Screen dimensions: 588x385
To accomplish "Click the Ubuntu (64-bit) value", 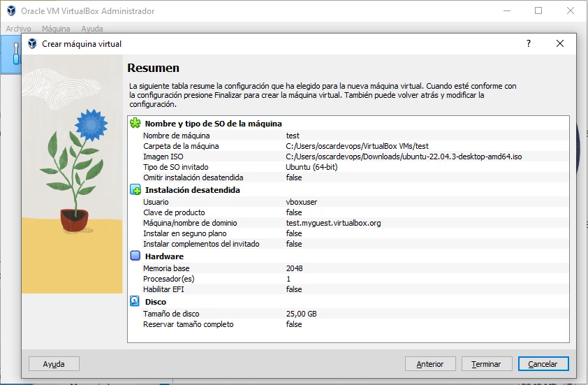I will pos(311,167).
